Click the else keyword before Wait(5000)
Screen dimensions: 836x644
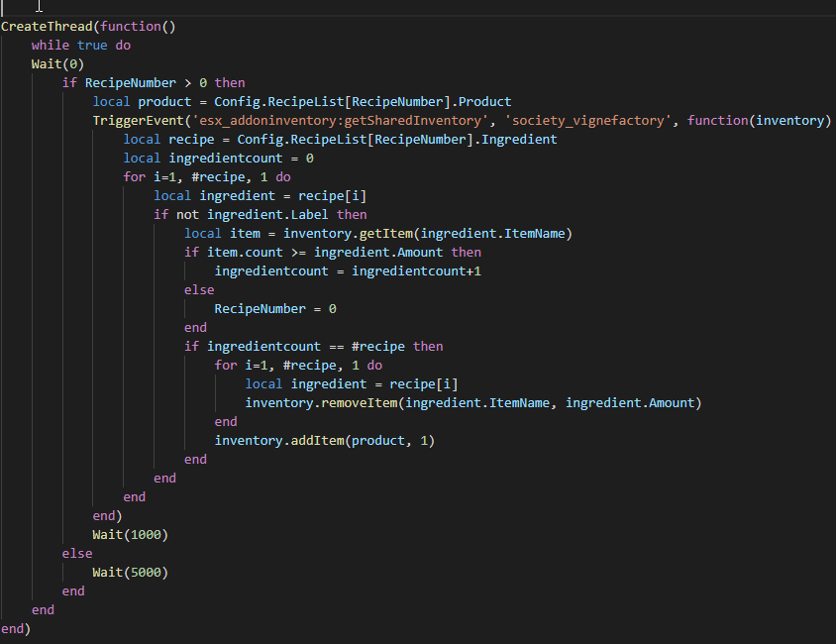coord(76,553)
